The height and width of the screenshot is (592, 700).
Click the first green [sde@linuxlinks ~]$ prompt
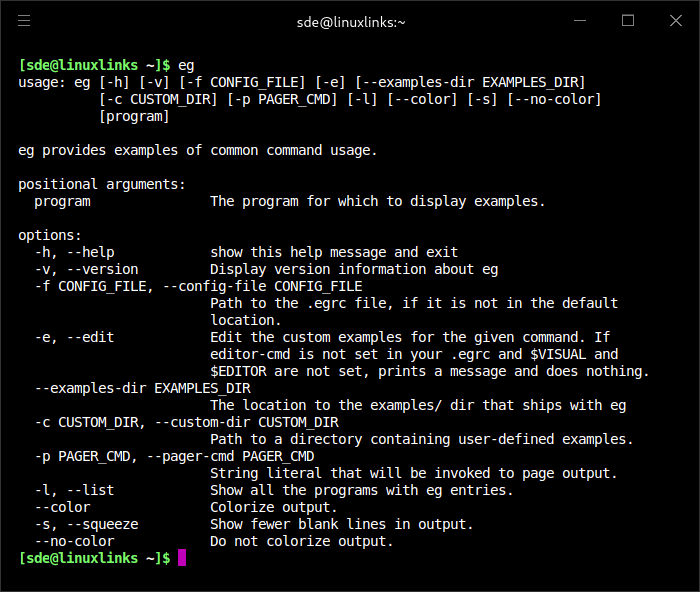point(94,65)
